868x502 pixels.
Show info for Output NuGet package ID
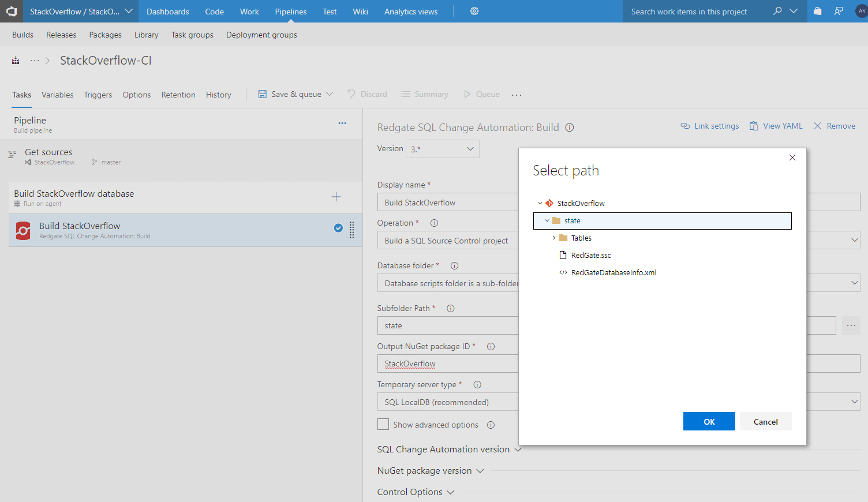(x=491, y=347)
